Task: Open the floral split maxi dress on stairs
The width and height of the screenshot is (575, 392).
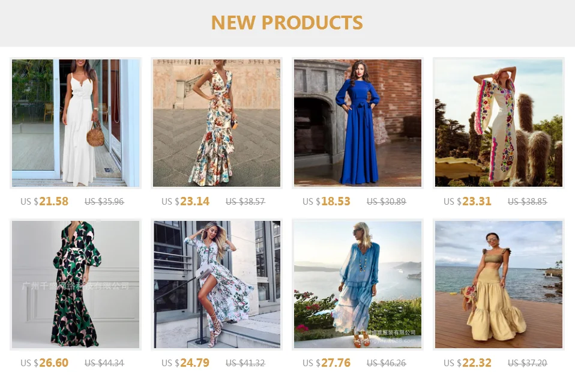Action: (x=216, y=284)
